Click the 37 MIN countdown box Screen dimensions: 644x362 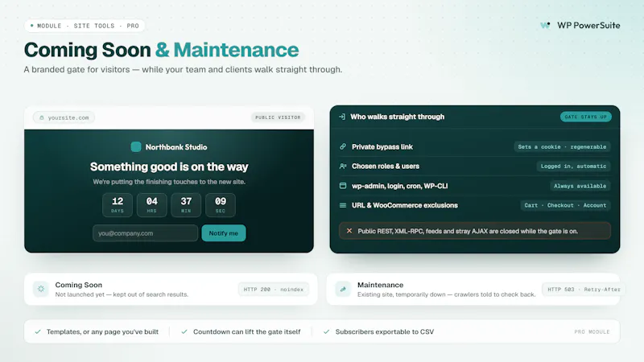point(186,205)
